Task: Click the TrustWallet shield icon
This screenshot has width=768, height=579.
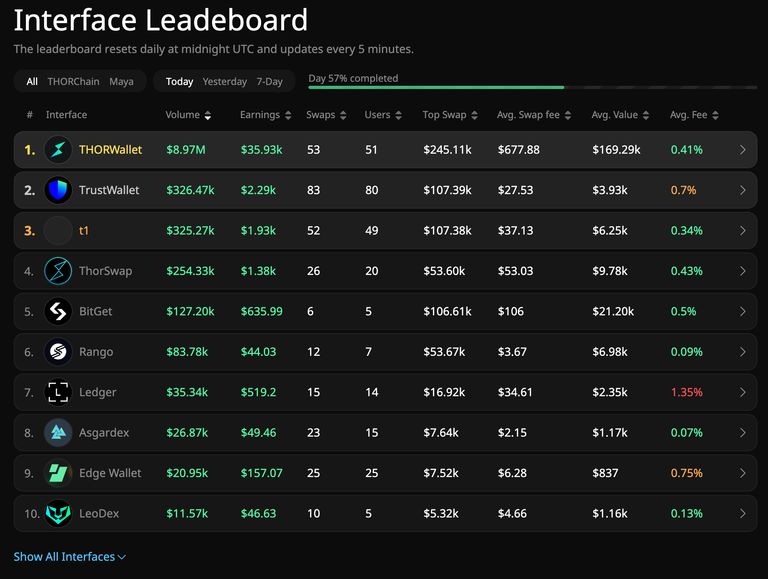Action: click(x=58, y=190)
